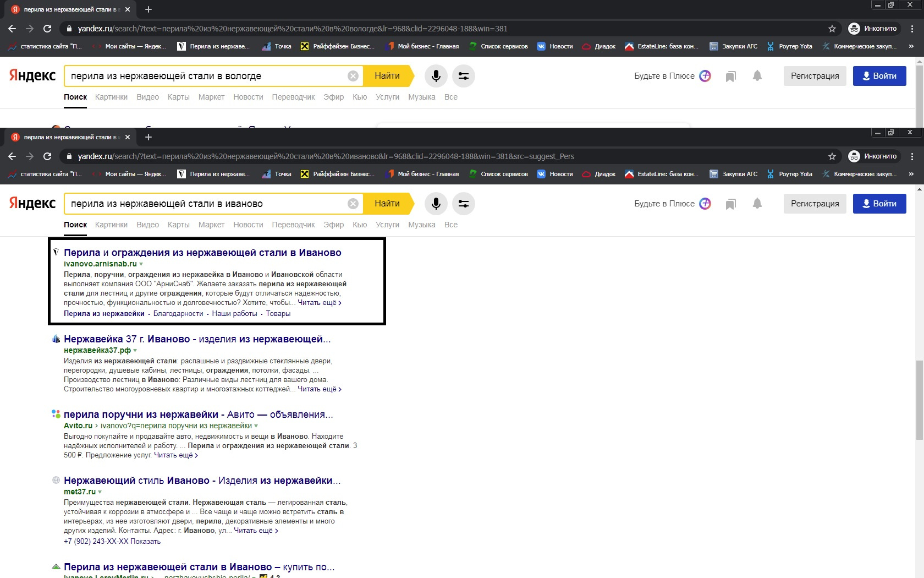The height and width of the screenshot is (578, 924).
Task: Click the Яндекс logo in the Иваново window
Action: click(32, 203)
